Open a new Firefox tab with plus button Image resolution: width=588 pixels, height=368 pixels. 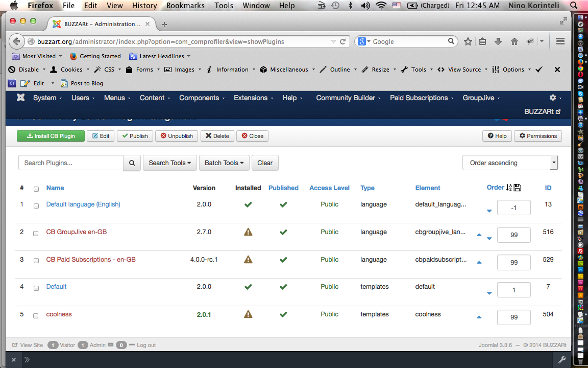click(164, 25)
